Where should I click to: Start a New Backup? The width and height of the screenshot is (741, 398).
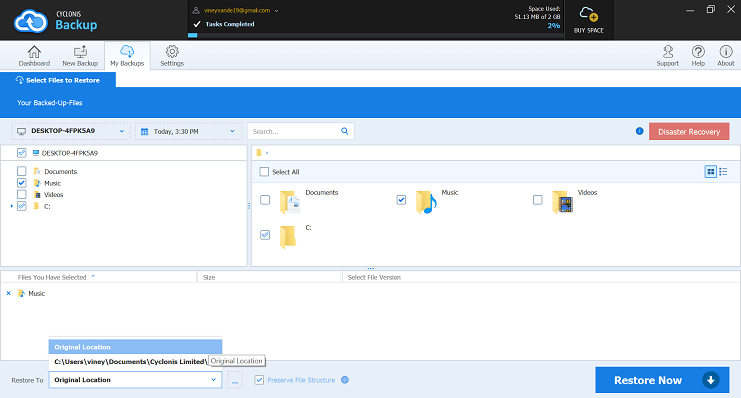pos(80,56)
